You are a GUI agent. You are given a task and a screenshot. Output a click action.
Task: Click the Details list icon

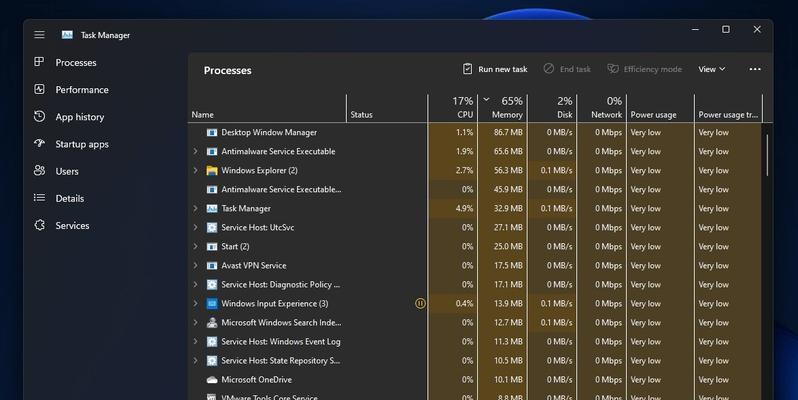point(39,197)
